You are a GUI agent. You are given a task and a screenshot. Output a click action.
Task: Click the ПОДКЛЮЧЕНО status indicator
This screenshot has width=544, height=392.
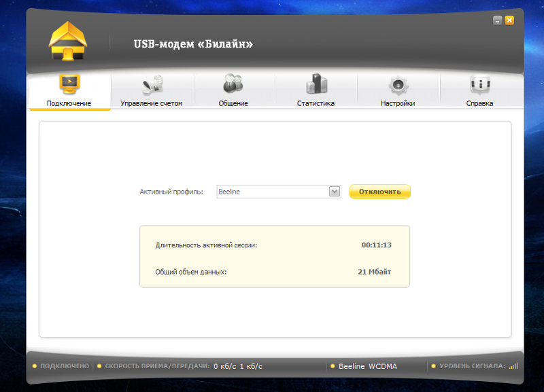coord(61,366)
